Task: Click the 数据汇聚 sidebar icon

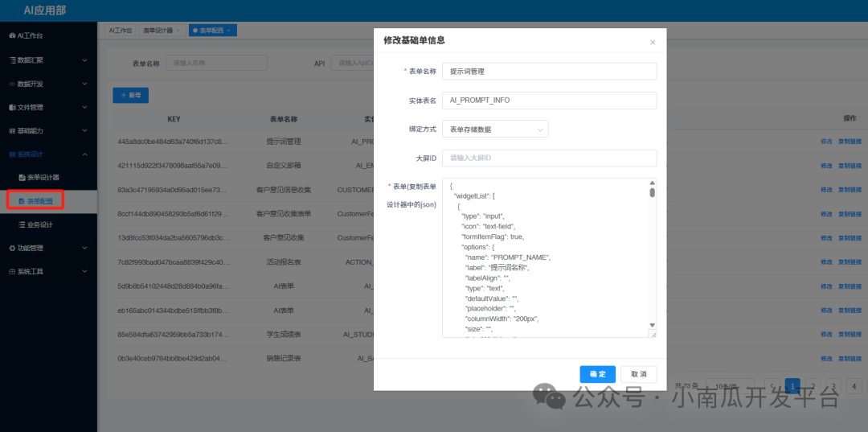Action: pos(12,60)
